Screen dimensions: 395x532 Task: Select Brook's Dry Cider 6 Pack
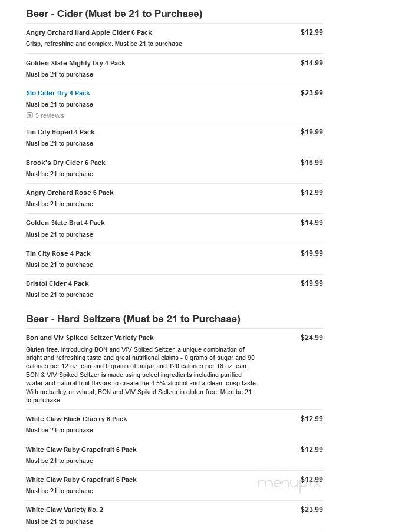(x=65, y=163)
